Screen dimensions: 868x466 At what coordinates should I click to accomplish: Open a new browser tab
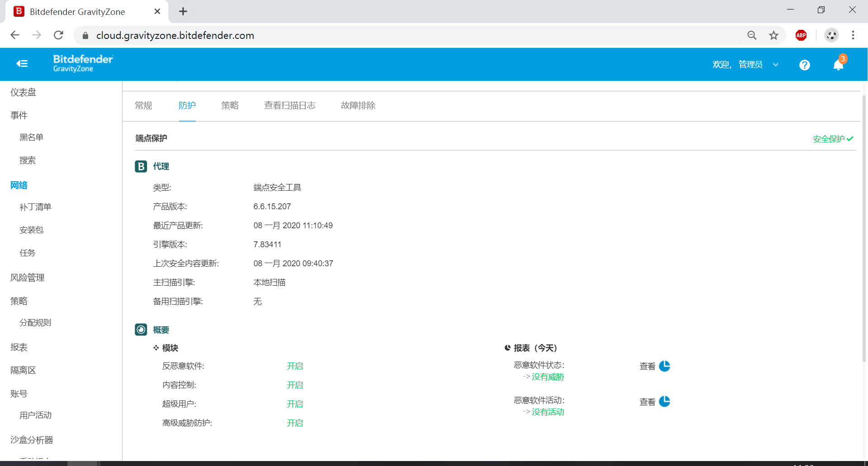pyautogui.click(x=183, y=11)
